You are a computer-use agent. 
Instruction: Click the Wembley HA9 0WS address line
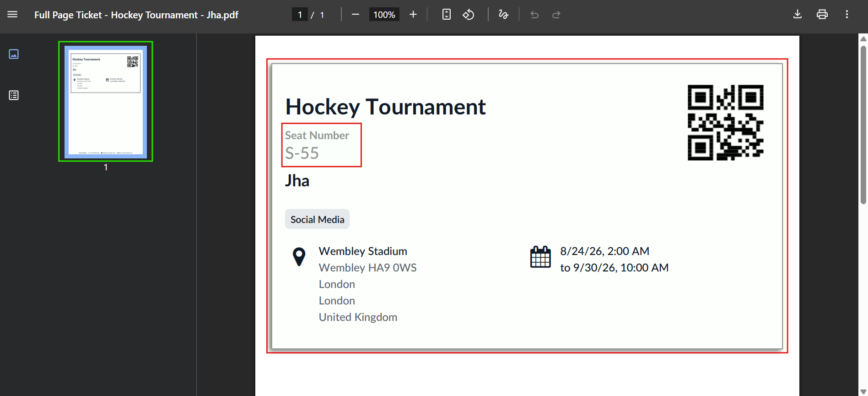368,268
